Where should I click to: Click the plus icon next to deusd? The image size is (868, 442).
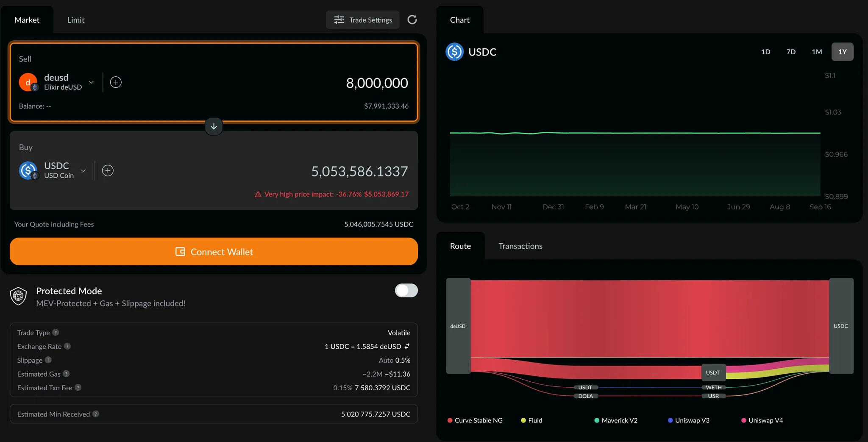pos(116,82)
